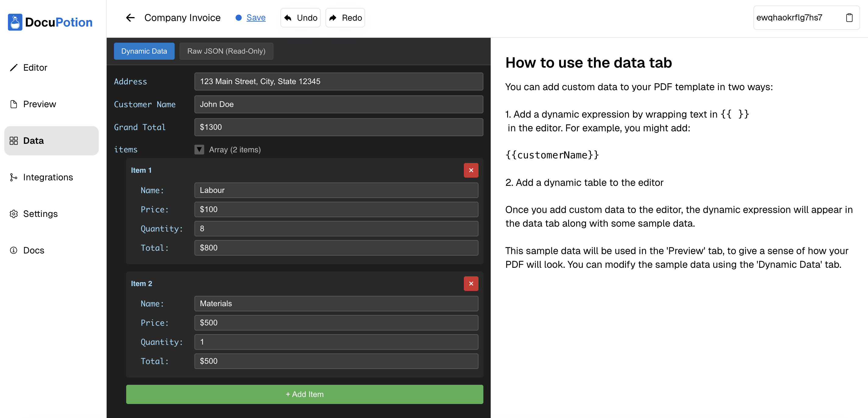This screenshot has width=868, height=418.
Task: Open the Preview page icon
Action: pos(13,104)
